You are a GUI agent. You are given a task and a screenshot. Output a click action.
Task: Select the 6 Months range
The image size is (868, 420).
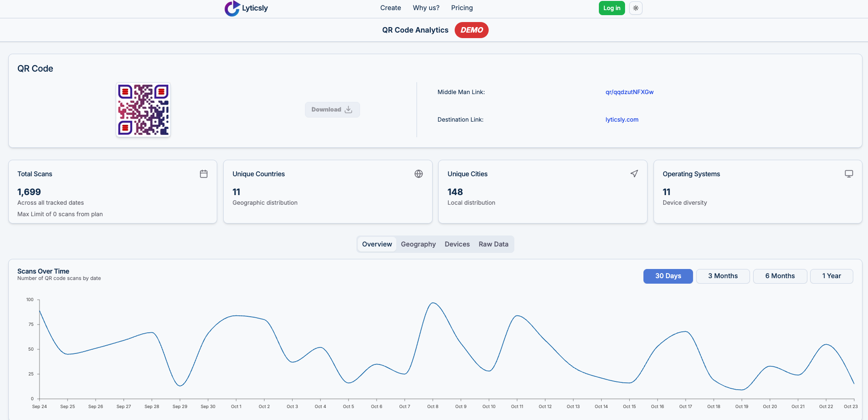click(780, 276)
